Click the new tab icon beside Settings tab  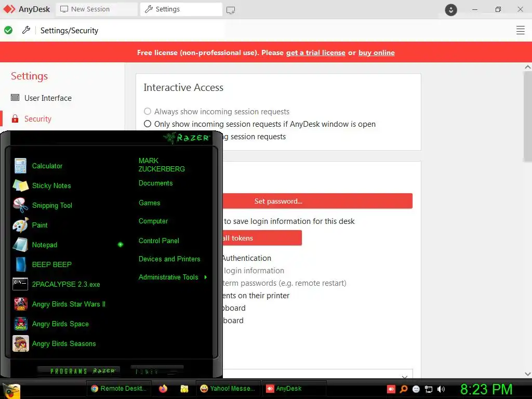click(x=231, y=10)
